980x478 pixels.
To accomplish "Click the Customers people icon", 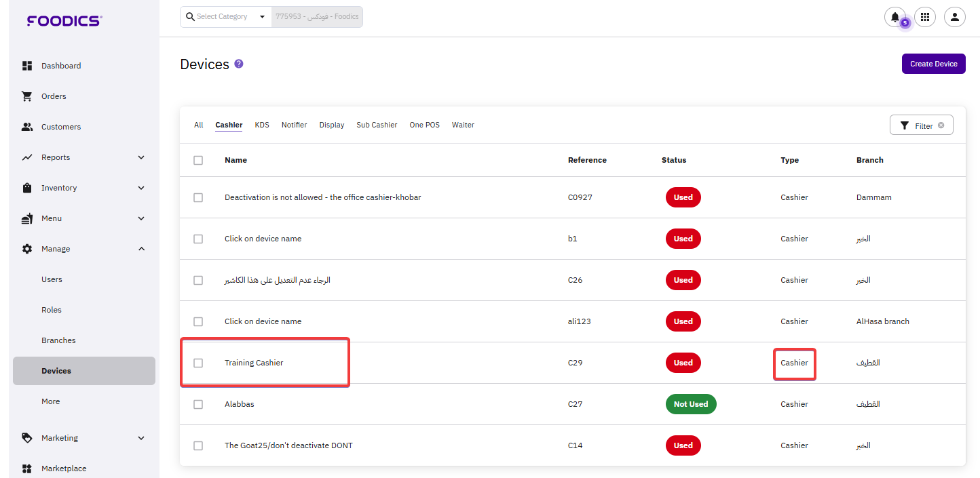I will [x=27, y=127].
